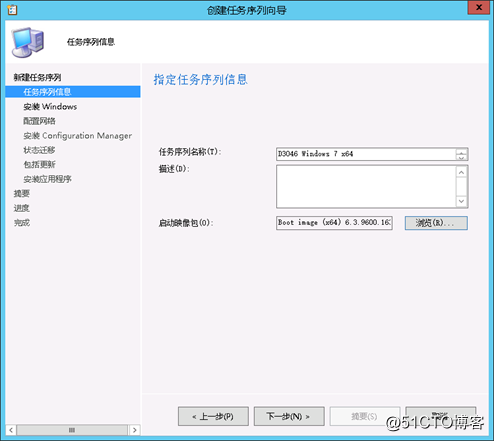This screenshot has height=441, width=494.
Task: Close the 创建任务序列向导 window
Action: [478, 7]
